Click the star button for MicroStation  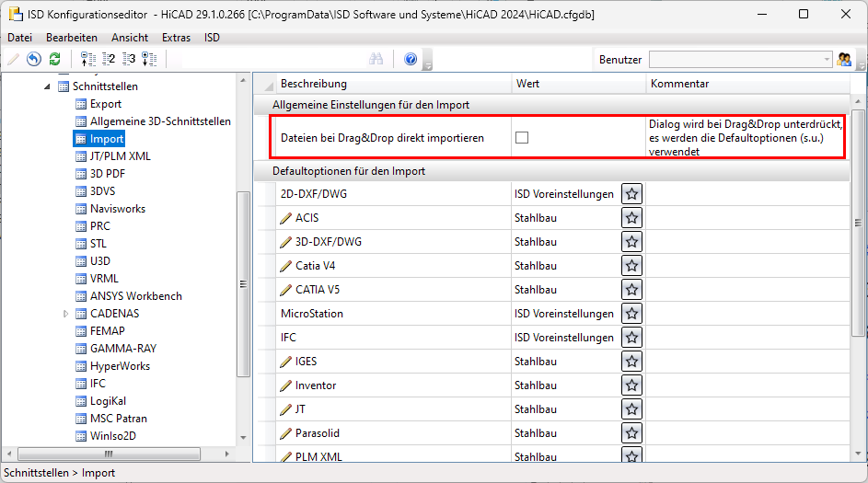click(631, 314)
